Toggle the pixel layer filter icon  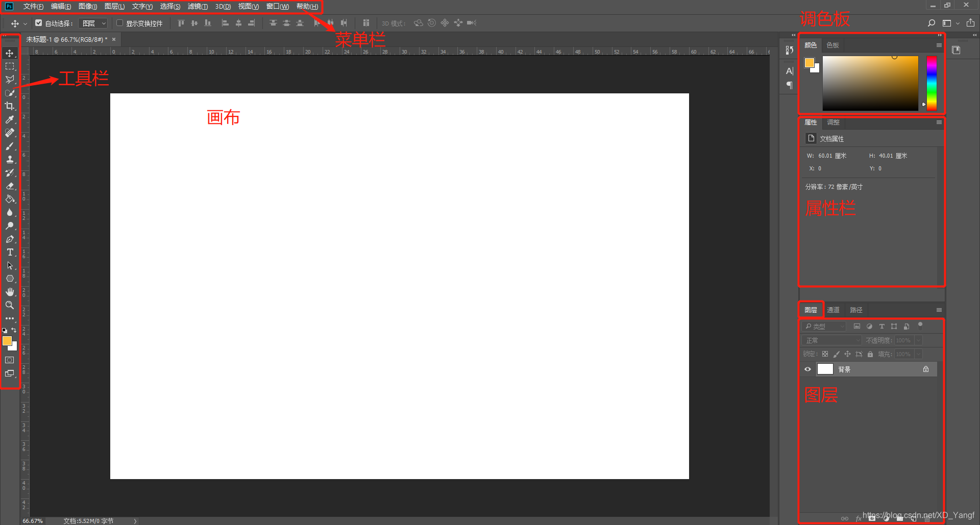857,327
